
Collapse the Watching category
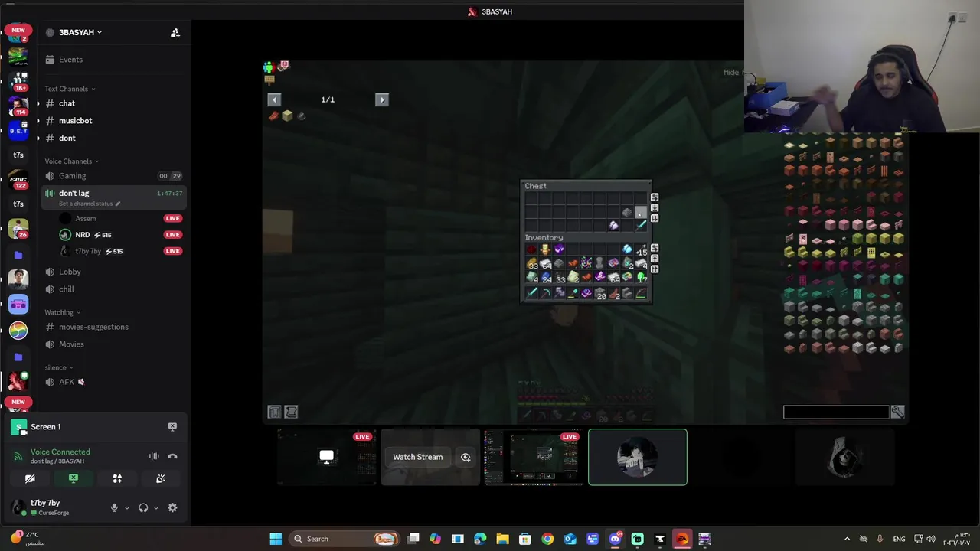coord(62,312)
